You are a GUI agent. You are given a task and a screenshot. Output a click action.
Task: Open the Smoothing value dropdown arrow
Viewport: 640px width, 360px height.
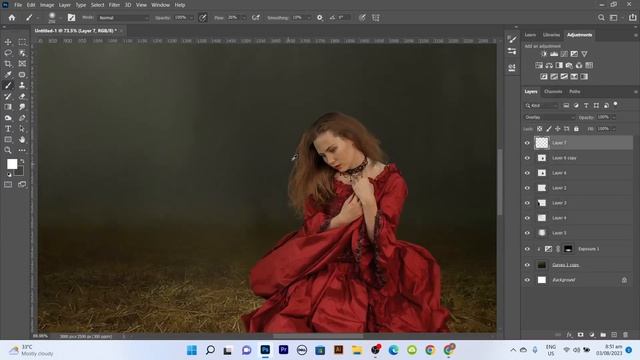point(308,18)
